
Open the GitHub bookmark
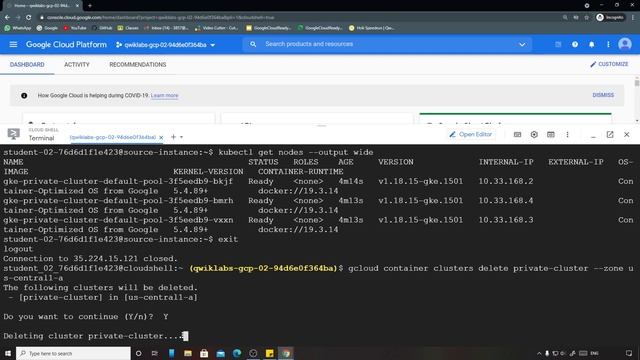pyautogui.click(x=102, y=28)
